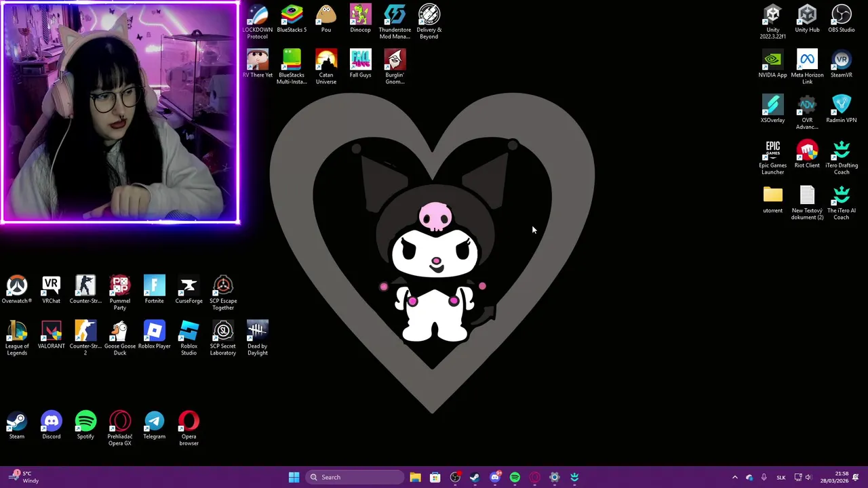Select the SCP Escape Together icon
The width and height of the screenshot is (868, 488).
tap(223, 293)
